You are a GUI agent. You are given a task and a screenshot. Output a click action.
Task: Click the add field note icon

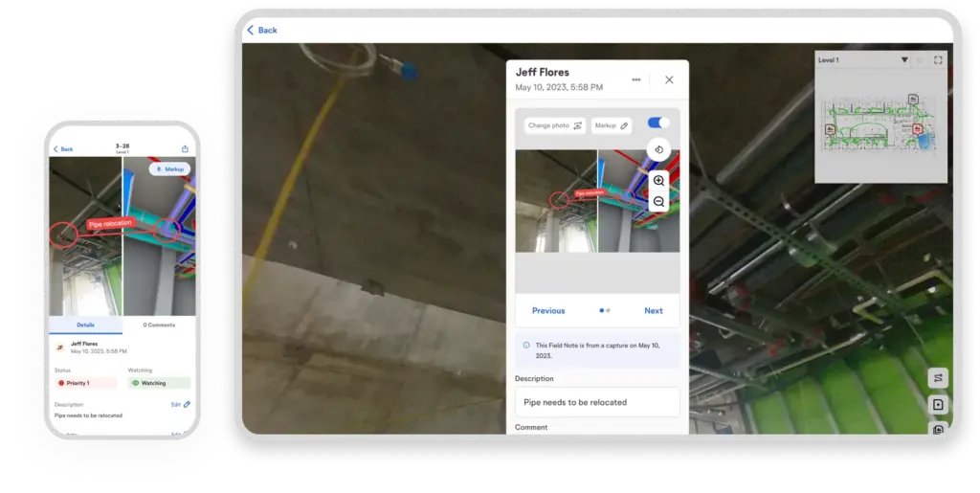pyautogui.click(x=938, y=405)
